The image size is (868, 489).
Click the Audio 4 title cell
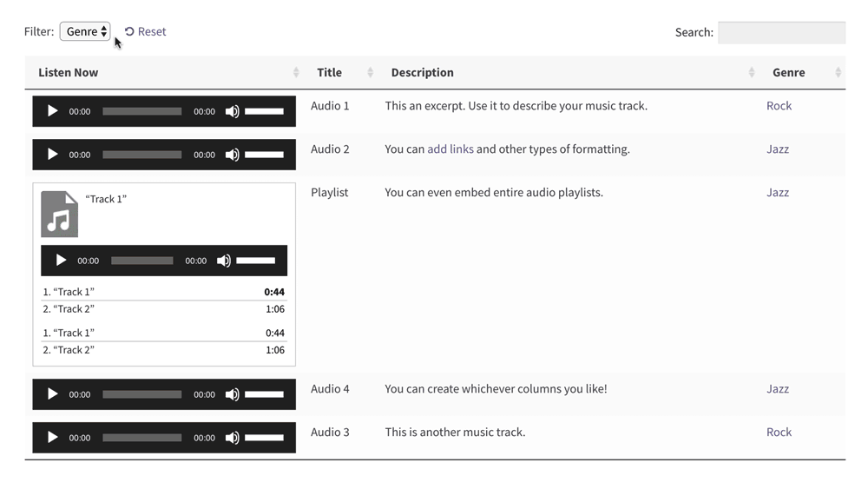point(330,389)
